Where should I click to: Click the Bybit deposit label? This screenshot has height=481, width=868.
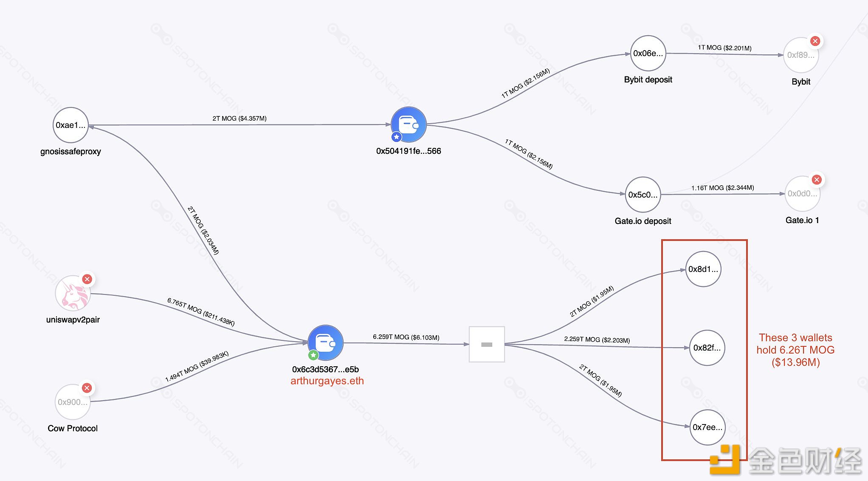tap(648, 79)
